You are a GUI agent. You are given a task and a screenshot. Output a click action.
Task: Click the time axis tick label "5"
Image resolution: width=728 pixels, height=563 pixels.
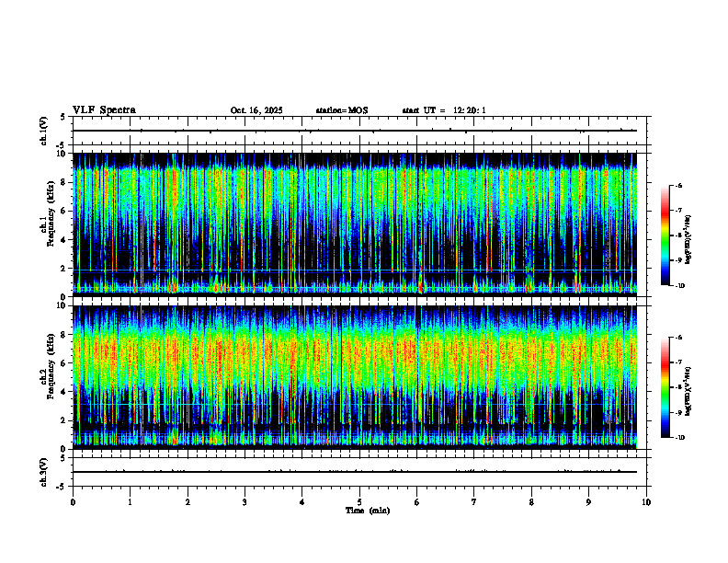pos(359,502)
